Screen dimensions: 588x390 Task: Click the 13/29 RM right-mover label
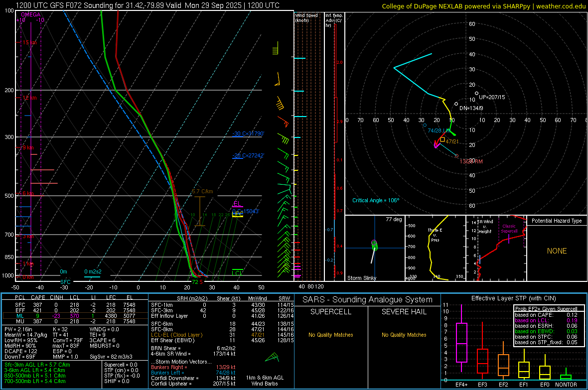click(471, 161)
